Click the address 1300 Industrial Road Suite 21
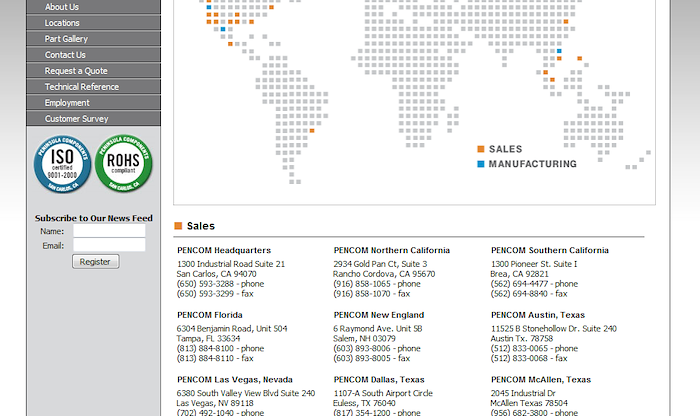The width and height of the screenshot is (700, 416). pos(231,264)
